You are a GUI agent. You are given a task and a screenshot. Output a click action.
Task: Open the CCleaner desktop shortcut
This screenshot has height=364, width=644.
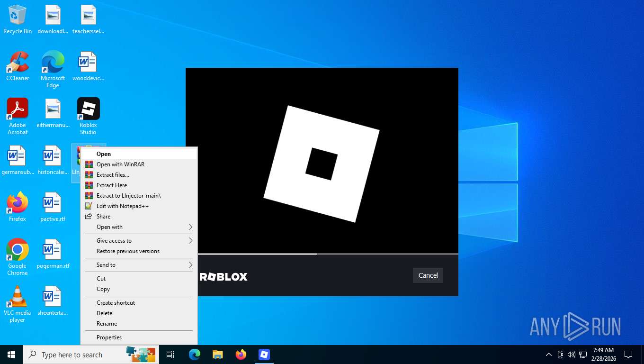[x=18, y=66]
